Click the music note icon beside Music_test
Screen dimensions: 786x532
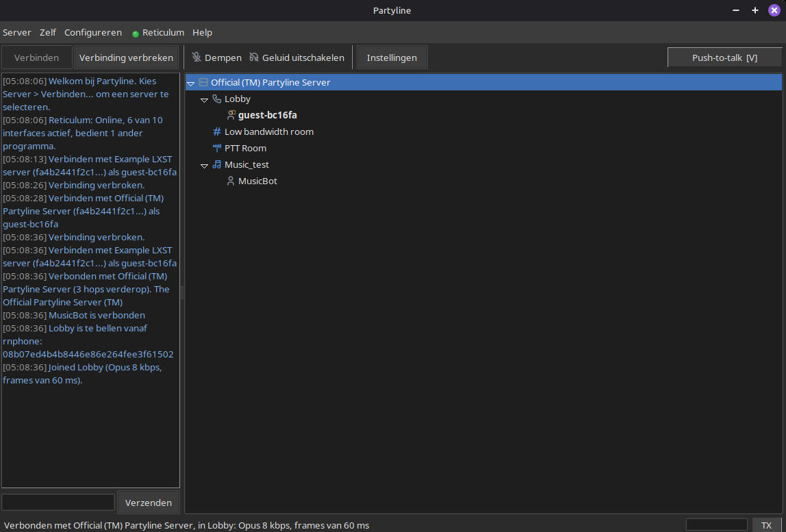click(x=216, y=164)
